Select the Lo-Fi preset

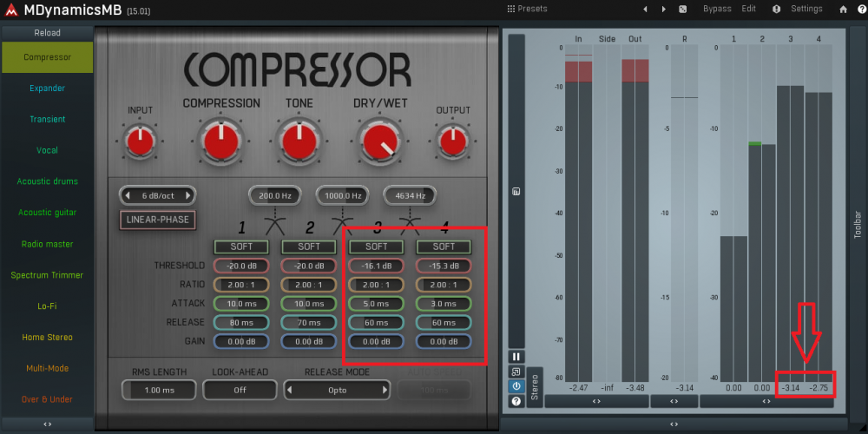[47, 306]
